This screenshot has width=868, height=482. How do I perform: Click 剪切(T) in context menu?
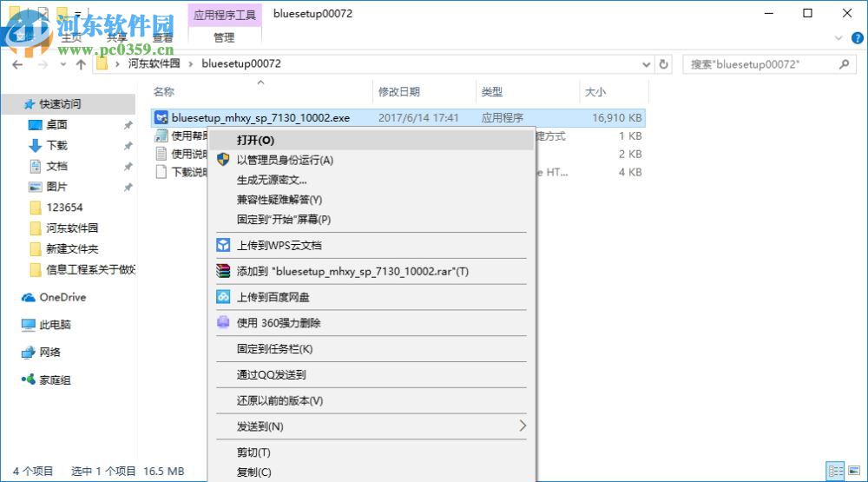[x=371, y=452]
